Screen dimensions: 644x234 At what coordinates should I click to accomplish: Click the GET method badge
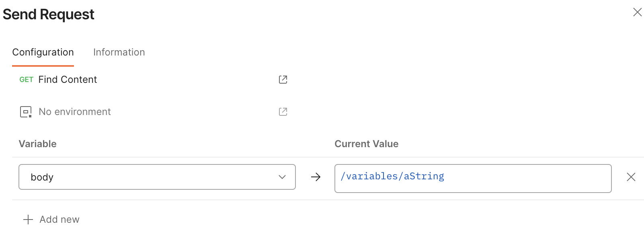pos(26,80)
